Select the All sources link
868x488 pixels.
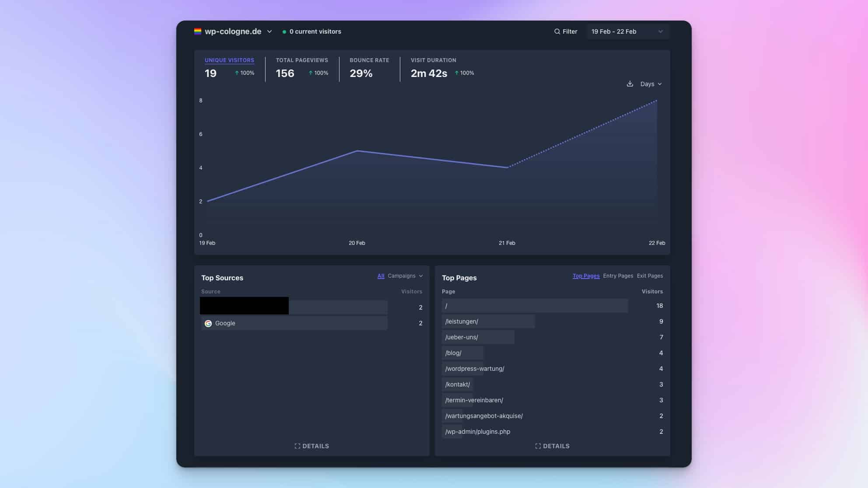click(381, 276)
